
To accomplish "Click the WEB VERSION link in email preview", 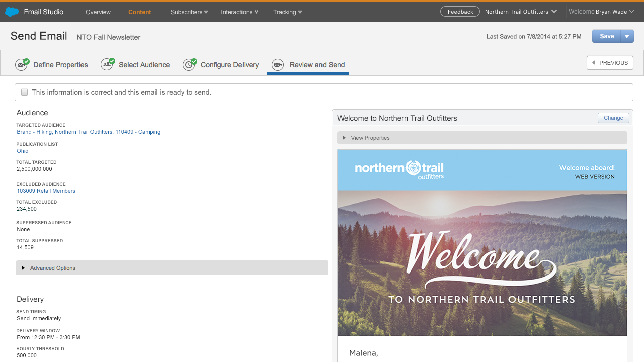I will 595,177.
